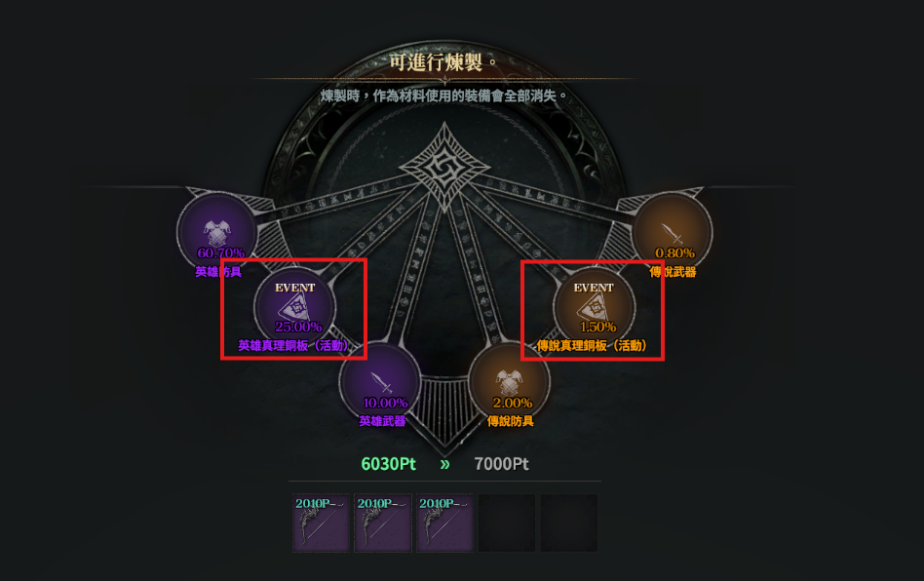The width and height of the screenshot is (924, 581).
Task: Click the Hero Armor 60.70% orb
Action: [x=217, y=232]
